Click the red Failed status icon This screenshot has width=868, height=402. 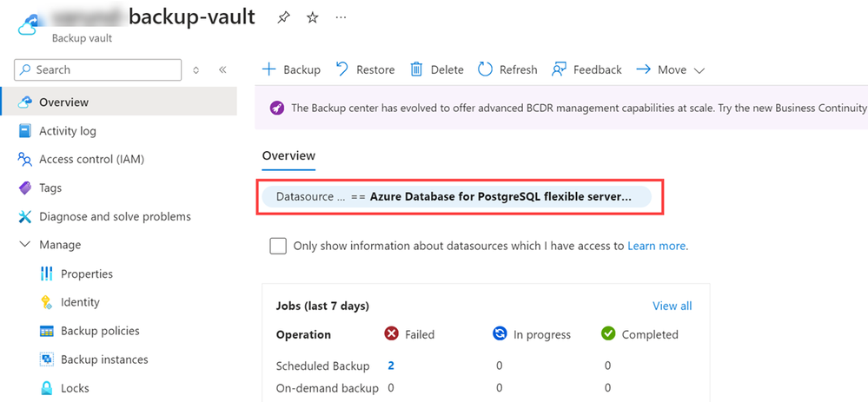tap(391, 333)
